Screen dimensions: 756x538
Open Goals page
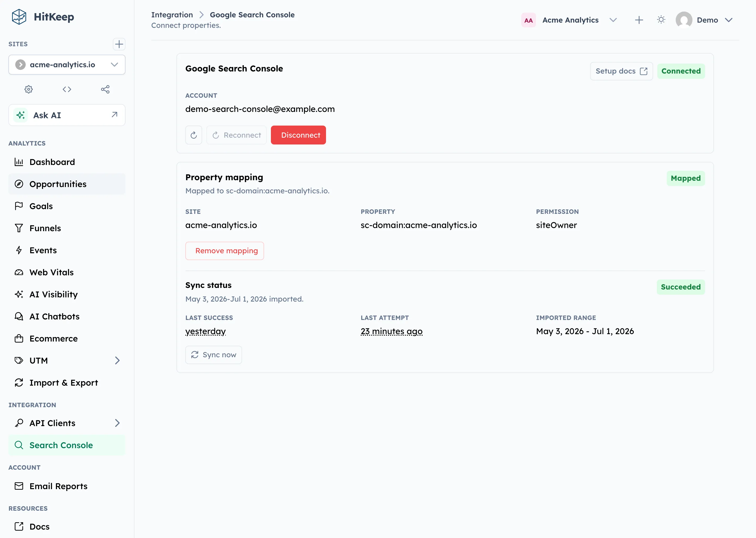coord(67,206)
